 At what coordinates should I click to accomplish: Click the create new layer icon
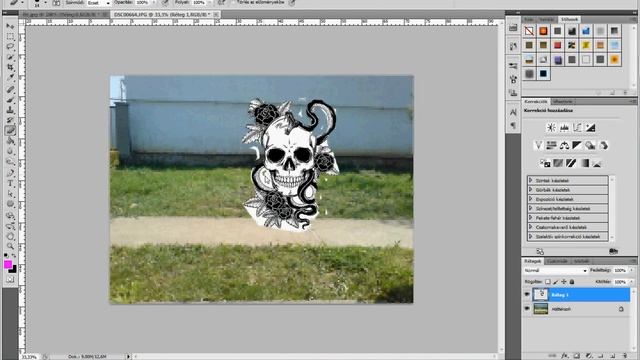coord(613,356)
